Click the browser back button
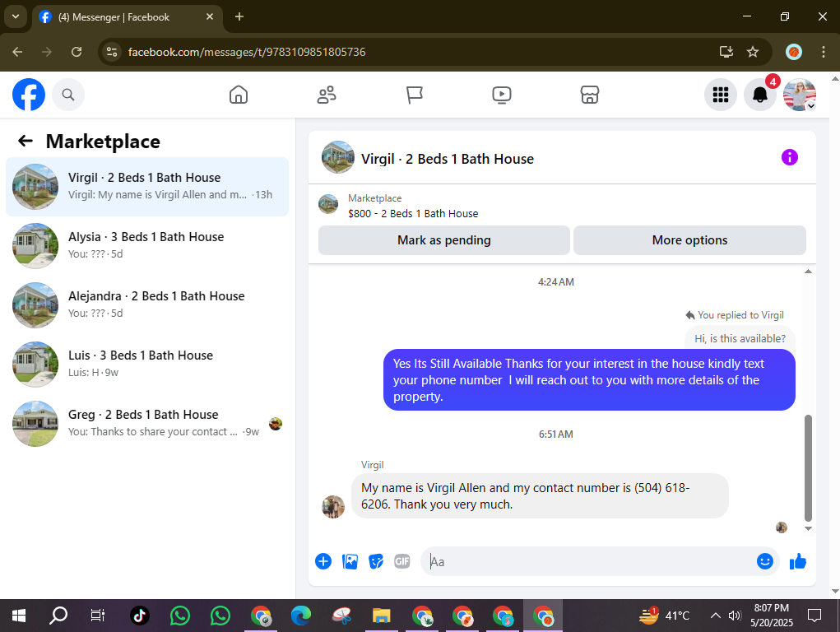 tap(17, 52)
